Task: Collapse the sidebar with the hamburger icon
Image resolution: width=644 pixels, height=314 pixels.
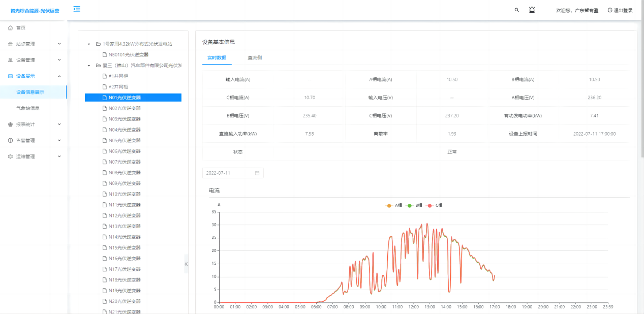Action: coord(77,9)
